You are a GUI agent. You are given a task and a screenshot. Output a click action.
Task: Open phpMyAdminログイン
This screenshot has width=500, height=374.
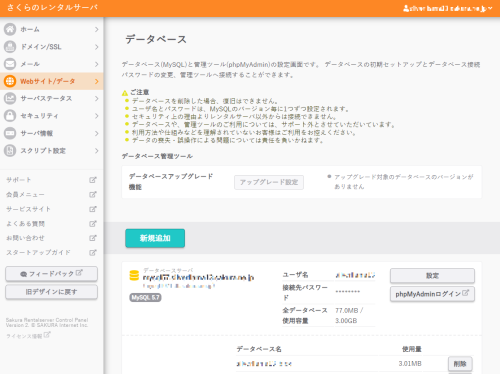click(x=432, y=294)
